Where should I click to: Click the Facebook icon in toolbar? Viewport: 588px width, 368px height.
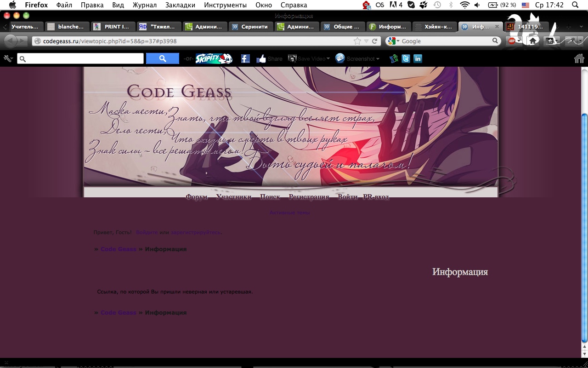[245, 58]
